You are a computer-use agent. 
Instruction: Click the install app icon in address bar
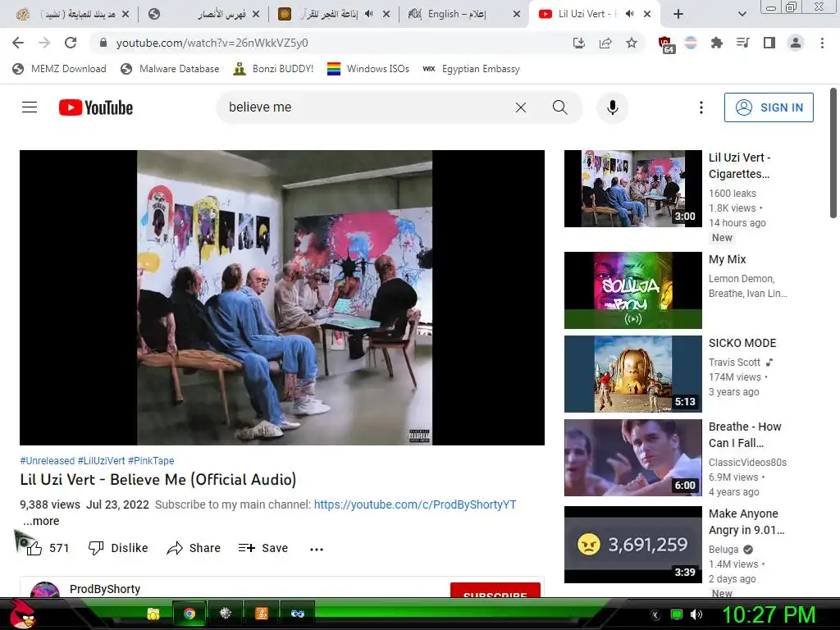(x=578, y=43)
